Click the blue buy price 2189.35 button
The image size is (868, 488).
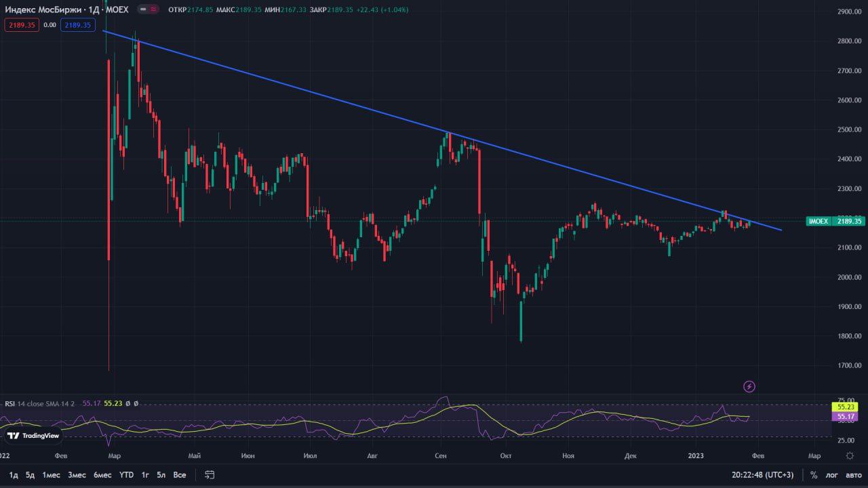click(77, 24)
